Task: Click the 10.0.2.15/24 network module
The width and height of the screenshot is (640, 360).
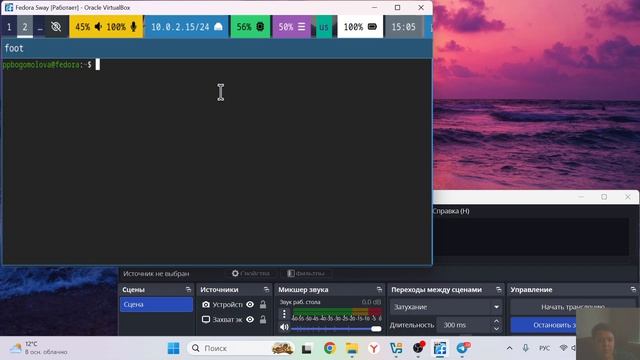Action: pos(187,27)
